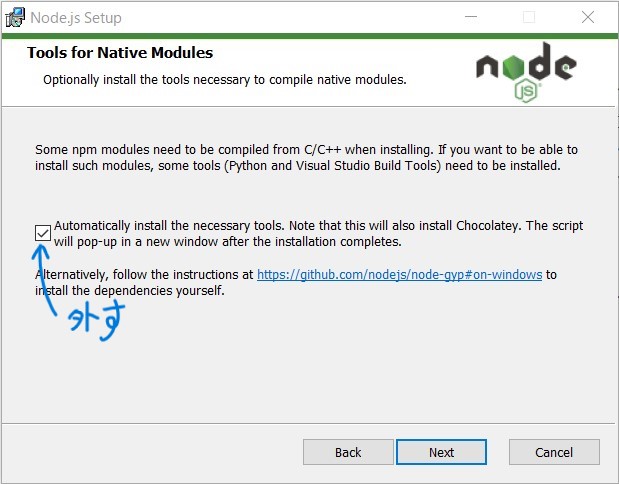The height and width of the screenshot is (484, 619).
Task: Click the 'Alternatively, follow the instructions at' text
Action: point(144,274)
